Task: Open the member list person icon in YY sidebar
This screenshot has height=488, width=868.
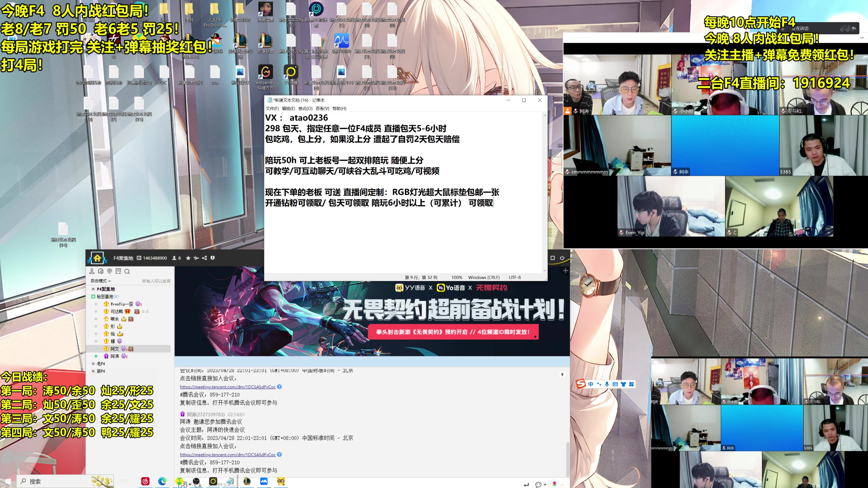Action: click(x=92, y=271)
